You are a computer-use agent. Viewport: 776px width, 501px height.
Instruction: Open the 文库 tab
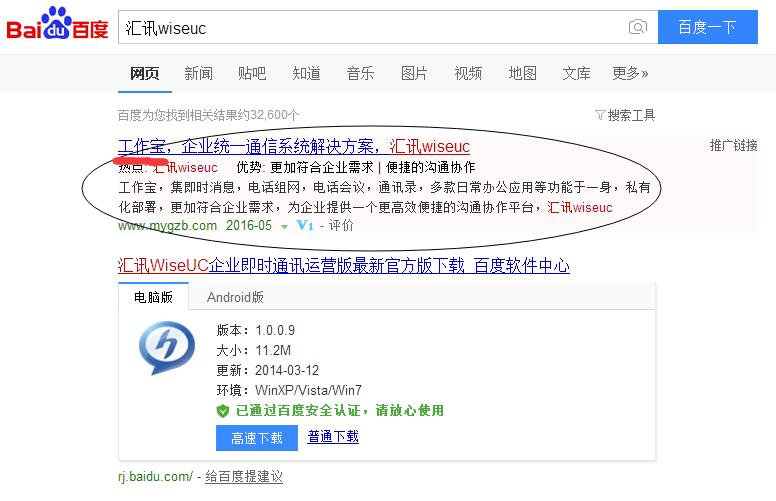click(x=577, y=73)
